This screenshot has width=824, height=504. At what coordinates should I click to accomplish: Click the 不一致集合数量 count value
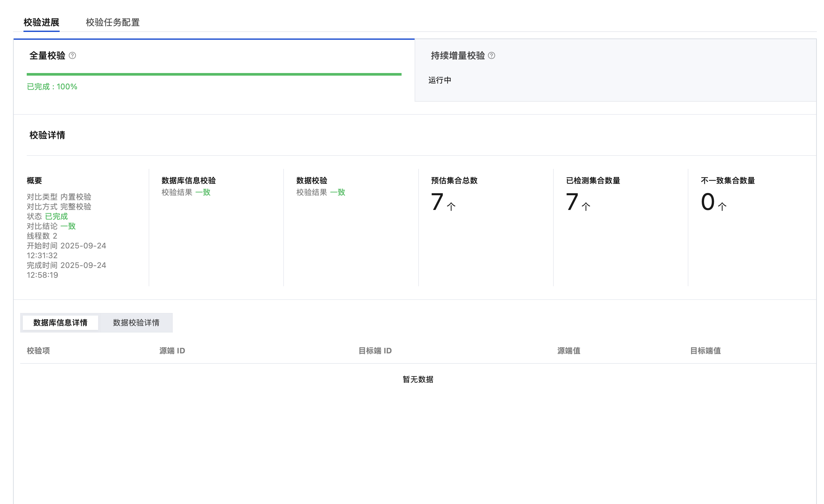708,202
